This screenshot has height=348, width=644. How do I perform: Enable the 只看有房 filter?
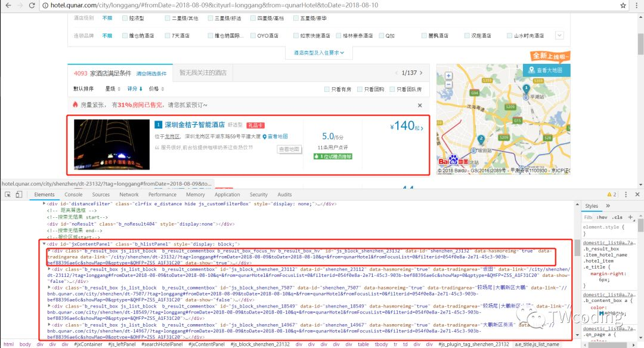tap(327, 90)
